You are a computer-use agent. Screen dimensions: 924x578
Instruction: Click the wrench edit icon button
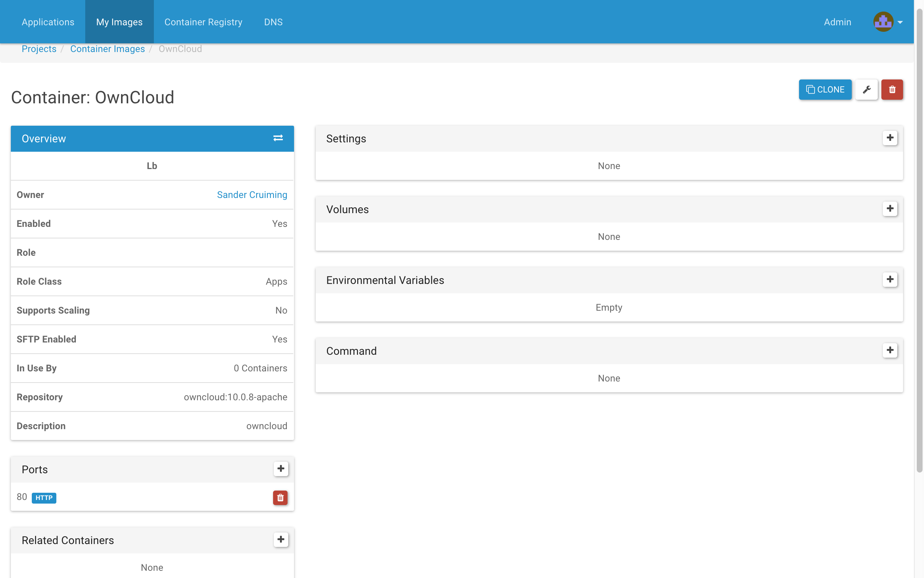[866, 90]
